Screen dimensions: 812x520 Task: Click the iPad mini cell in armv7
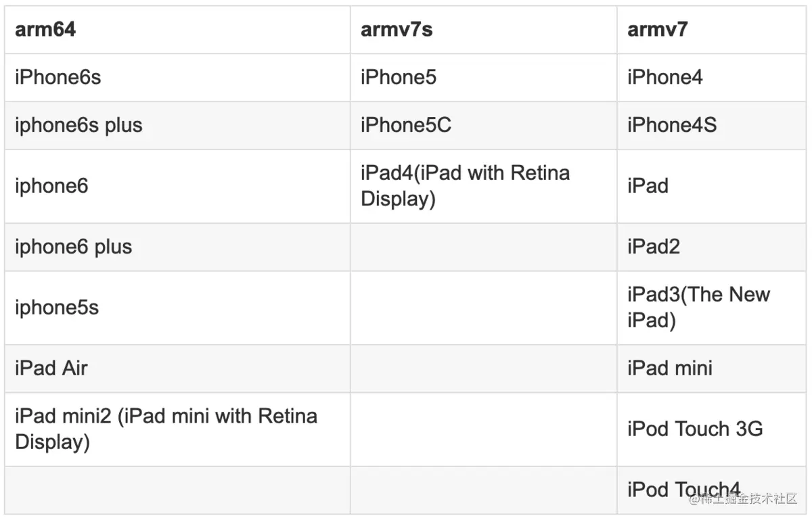[670, 369]
